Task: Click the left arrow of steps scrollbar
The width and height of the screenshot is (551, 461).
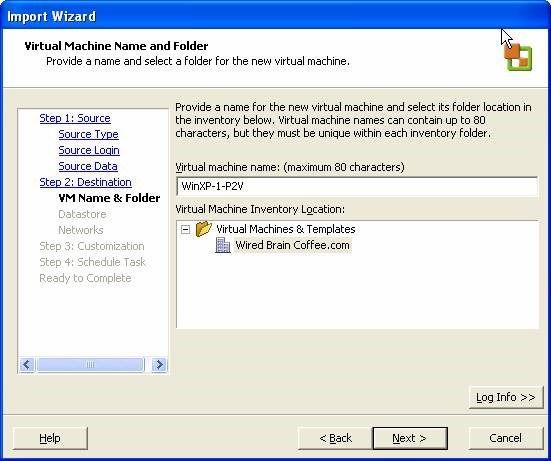Action: click(x=27, y=364)
